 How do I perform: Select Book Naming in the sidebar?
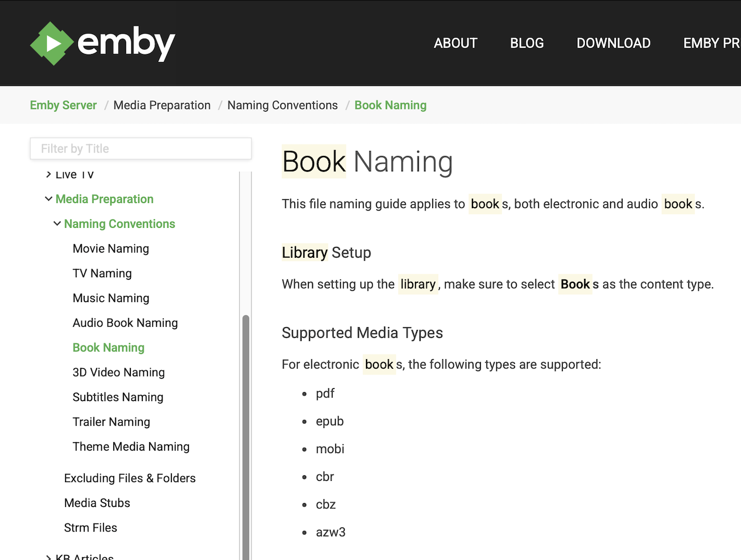click(109, 348)
